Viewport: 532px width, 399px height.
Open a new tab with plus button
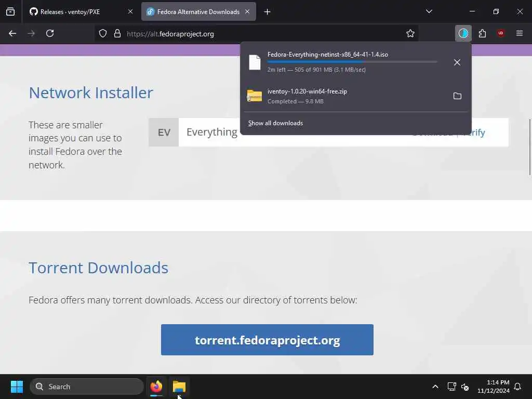pos(268,12)
